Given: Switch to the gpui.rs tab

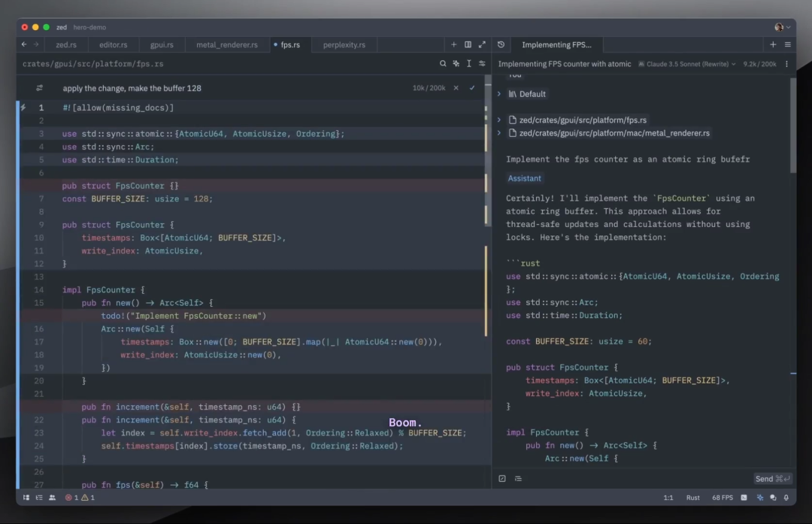Looking at the screenshot, I should coord(162,44).
